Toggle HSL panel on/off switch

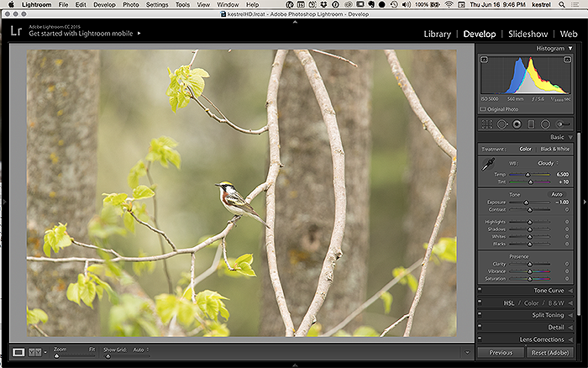480,302
